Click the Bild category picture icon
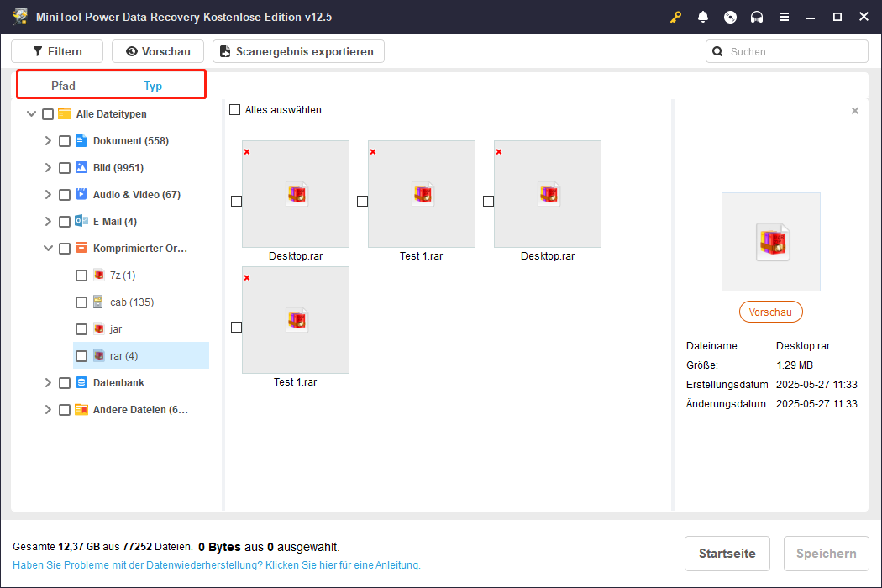Screen dimensions: 882x588 (81, 168)
